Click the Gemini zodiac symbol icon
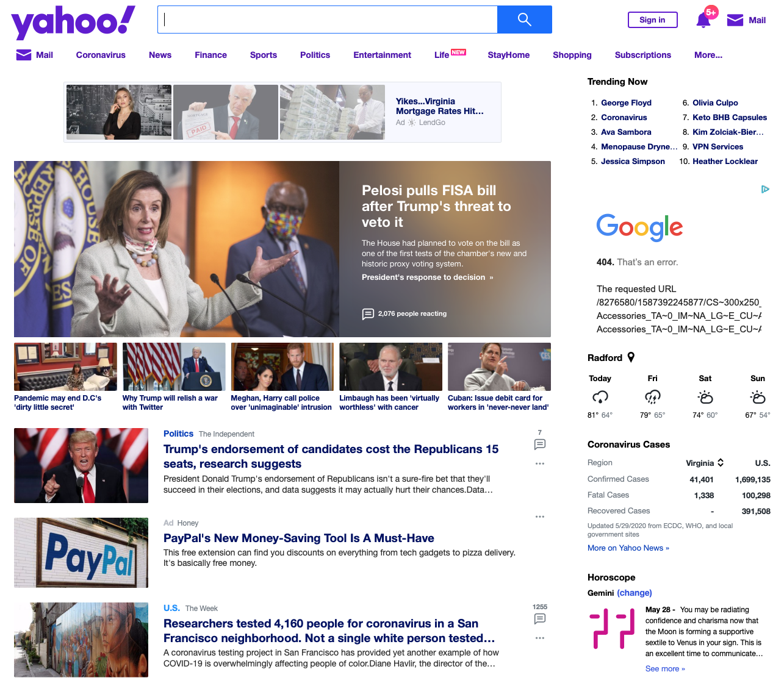 click(x=612, y=629)
